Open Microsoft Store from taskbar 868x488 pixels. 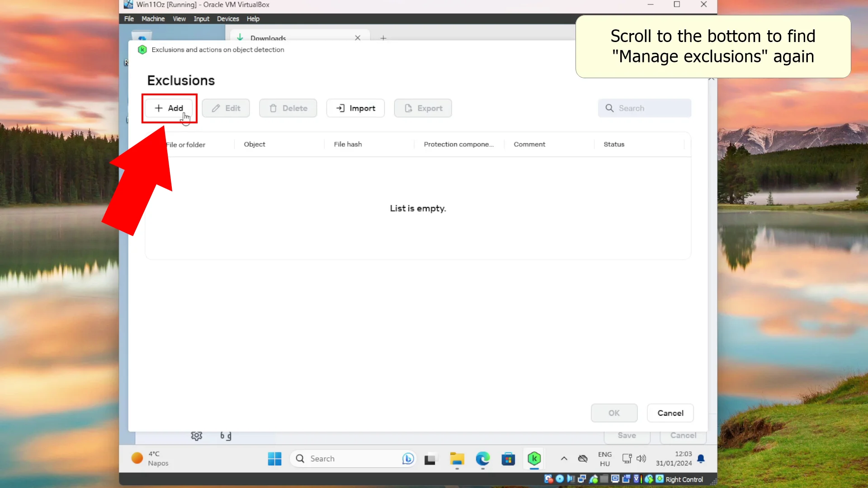pyautogui.click(x=508, y=459)
